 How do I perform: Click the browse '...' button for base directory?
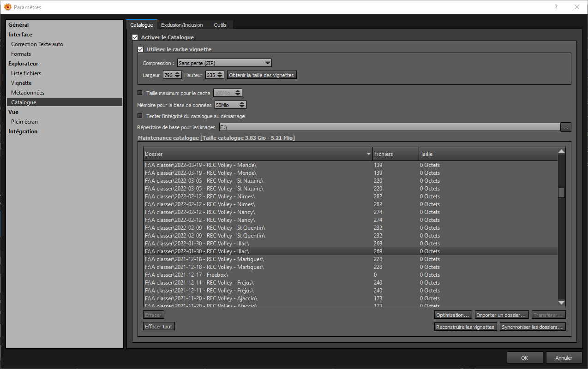pyautogui.click(x=566, y=127)
